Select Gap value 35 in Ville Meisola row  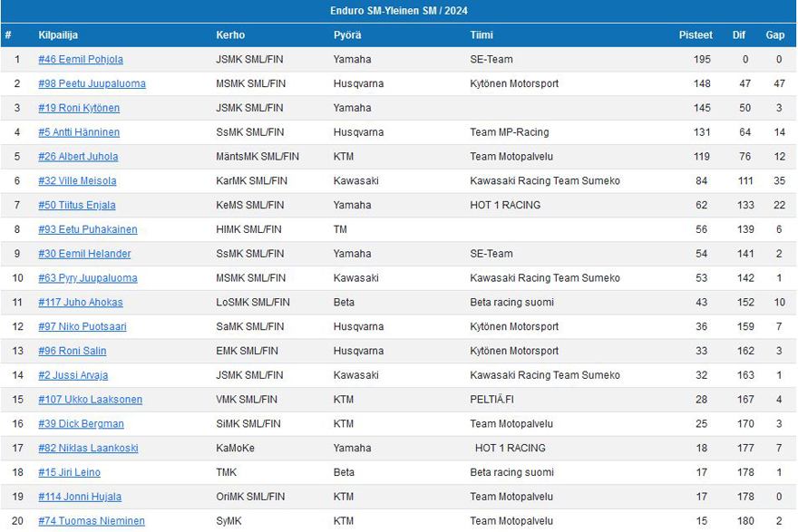[x=779, y=181]
